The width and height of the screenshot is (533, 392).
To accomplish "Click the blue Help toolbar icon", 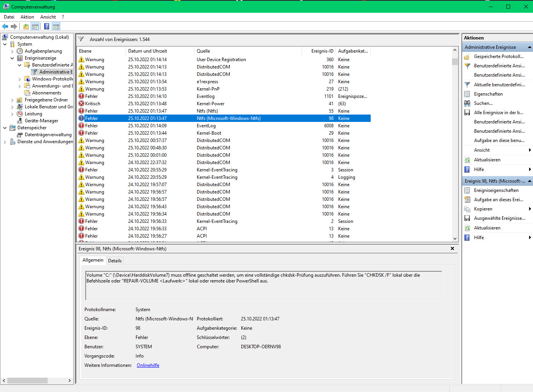I will [46, 26].
